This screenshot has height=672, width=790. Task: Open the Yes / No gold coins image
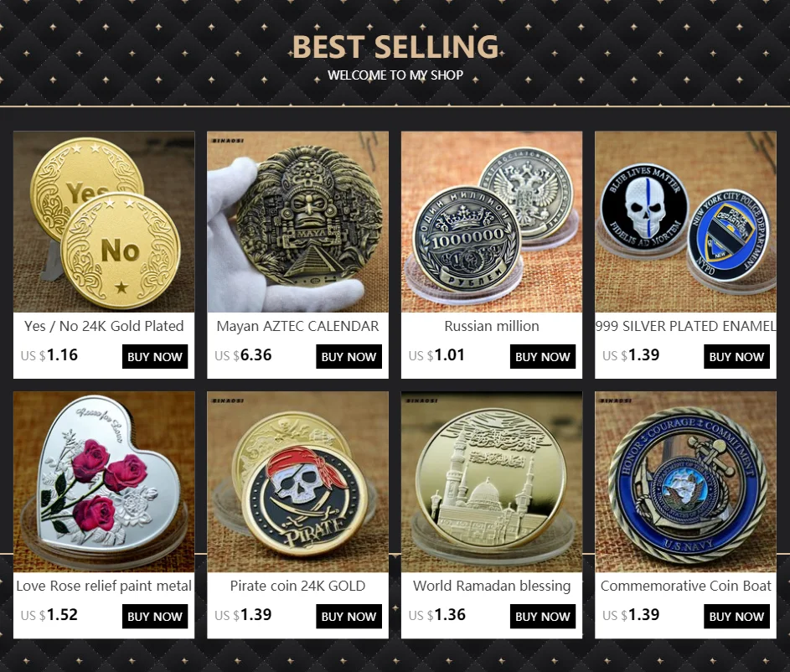pyautogui.click(x=104, y=222)
